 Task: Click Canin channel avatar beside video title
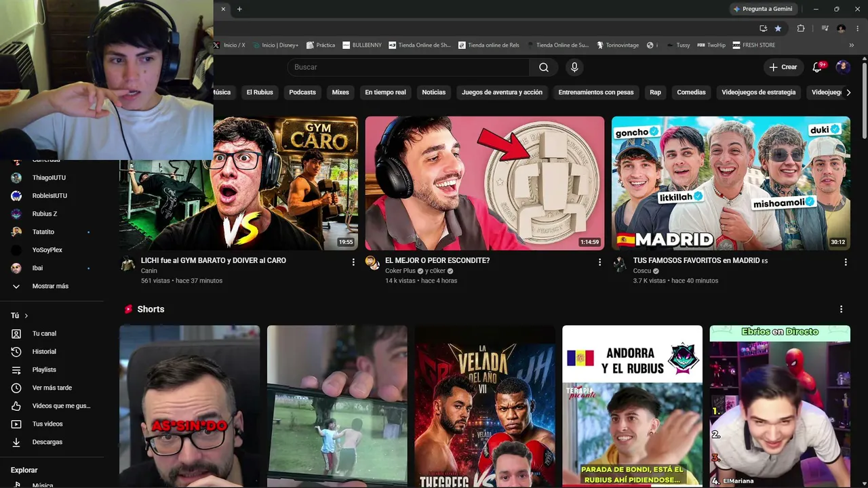click(127, 264)
